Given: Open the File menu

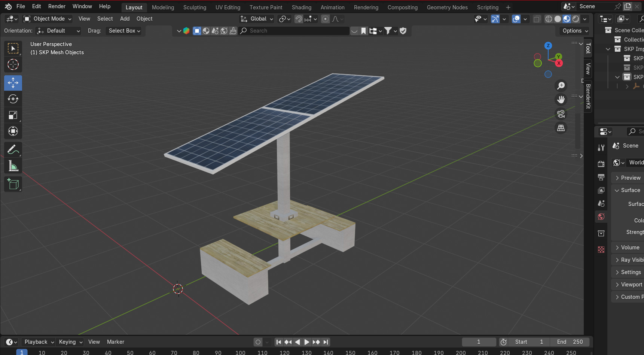Looking at the screenshot, I should pyautogui.click(x=21, y=6).
